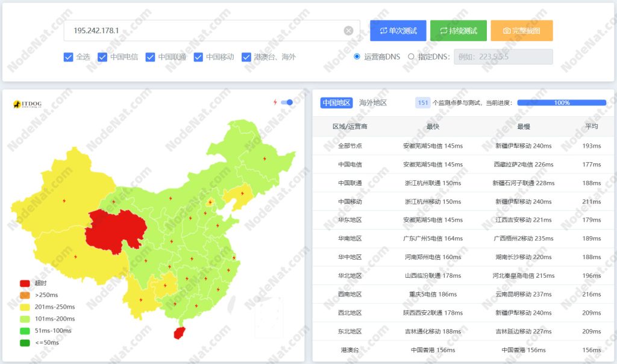
Task: Click 河南郑州电信 160ms cell
Action: pyautogui.click(x=433, y=257)
